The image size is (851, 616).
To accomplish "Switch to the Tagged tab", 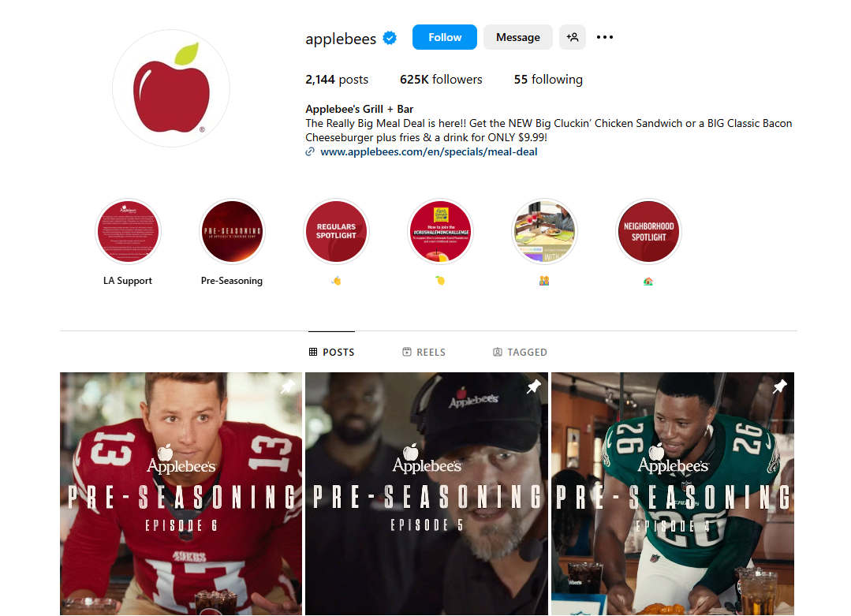I will [x=520, y=353].
